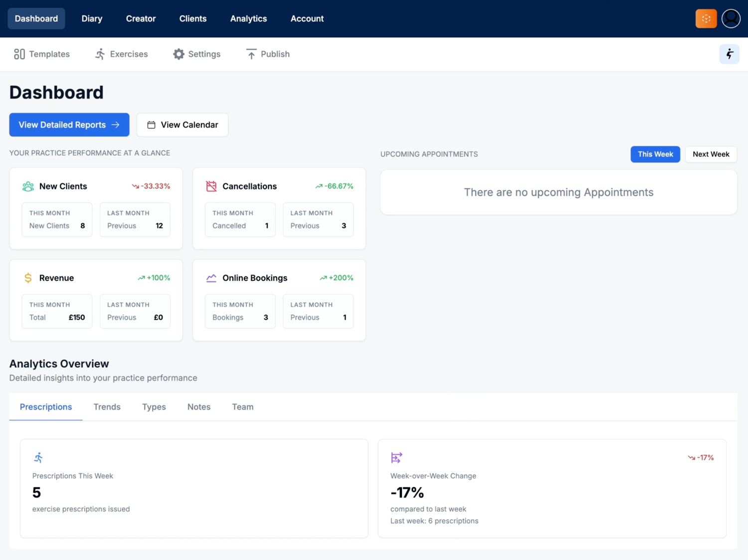Switch appointments to Next Week
Viewport: 748px width, 560px height.
click(x=711, y=154)
